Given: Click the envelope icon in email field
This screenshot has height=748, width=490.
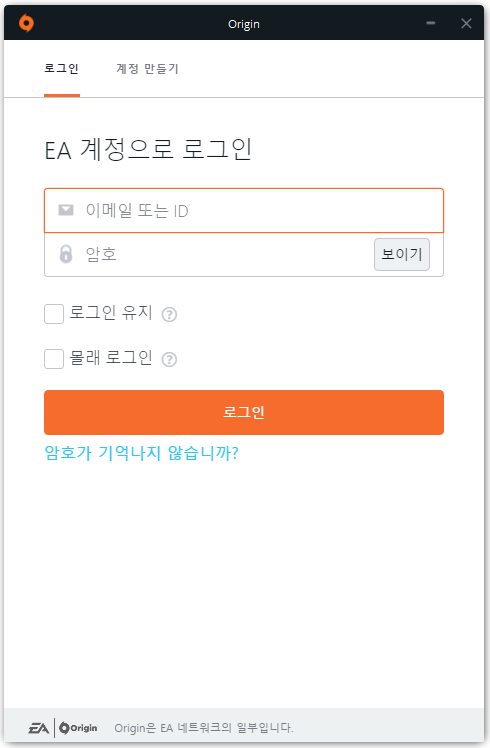Looking at the screenshot, I should coord(66,210).
